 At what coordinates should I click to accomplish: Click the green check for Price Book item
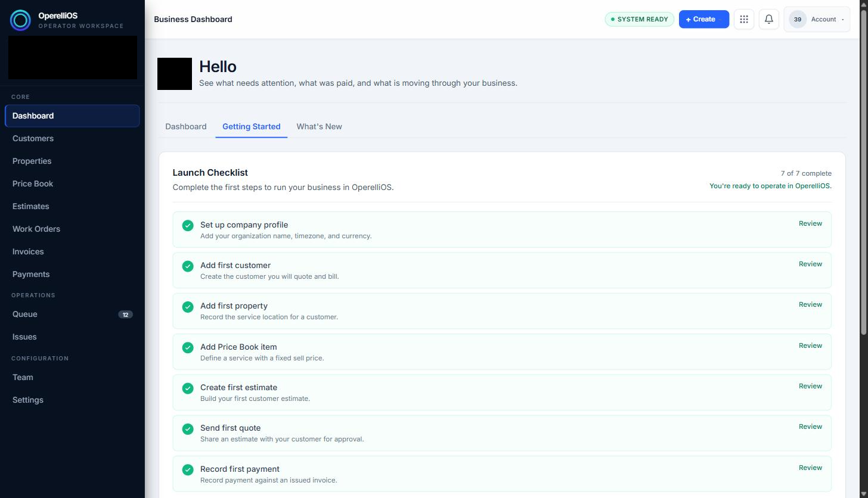(x=188, y=347)
